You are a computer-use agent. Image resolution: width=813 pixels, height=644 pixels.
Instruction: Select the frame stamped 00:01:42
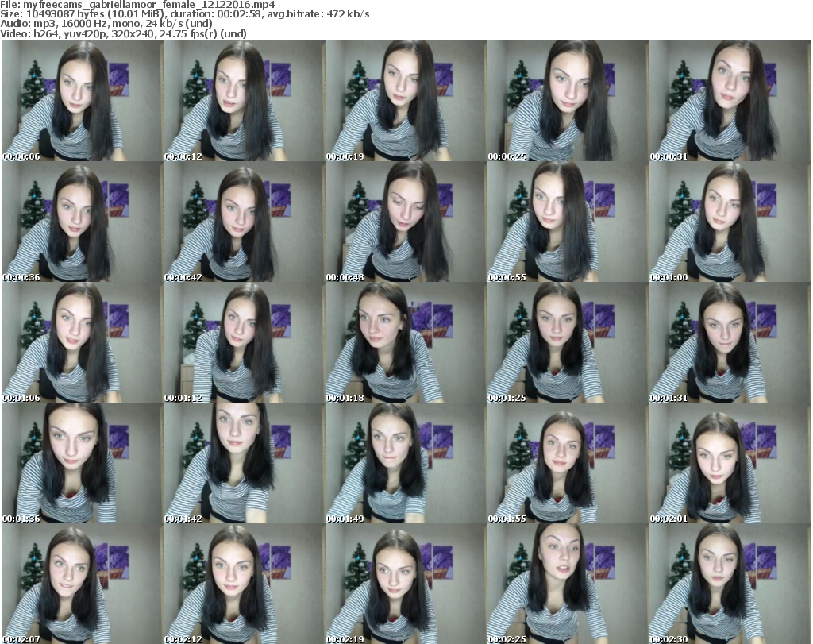pos(244,464)
